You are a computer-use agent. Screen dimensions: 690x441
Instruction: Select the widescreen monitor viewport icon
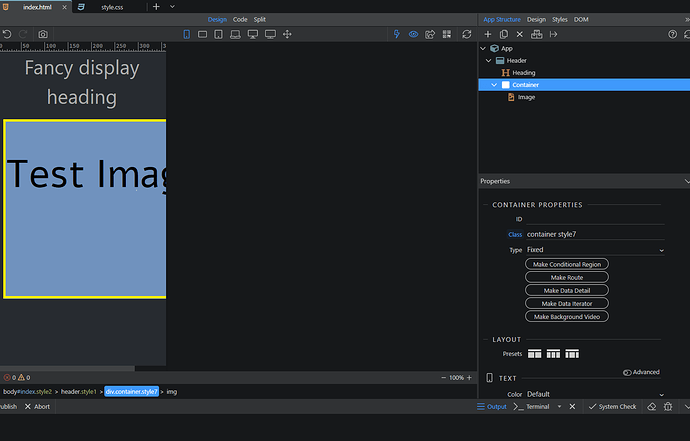point(270,34)
